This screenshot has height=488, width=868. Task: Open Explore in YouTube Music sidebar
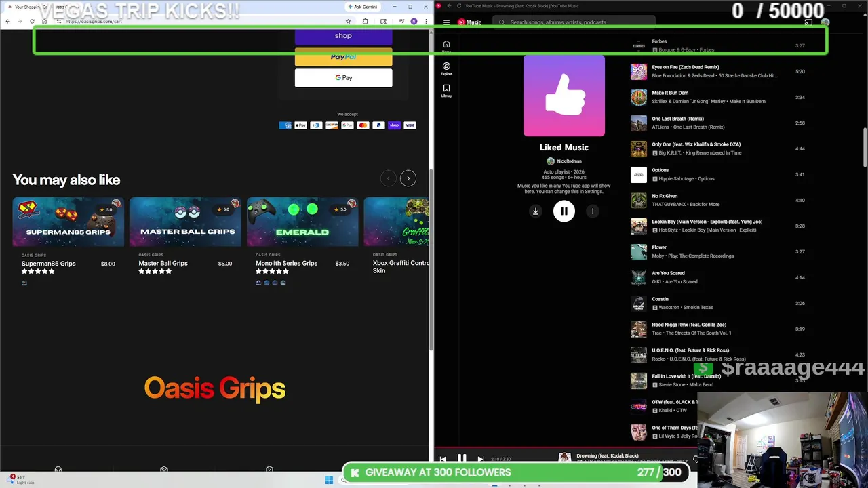[x=446, y=68]
